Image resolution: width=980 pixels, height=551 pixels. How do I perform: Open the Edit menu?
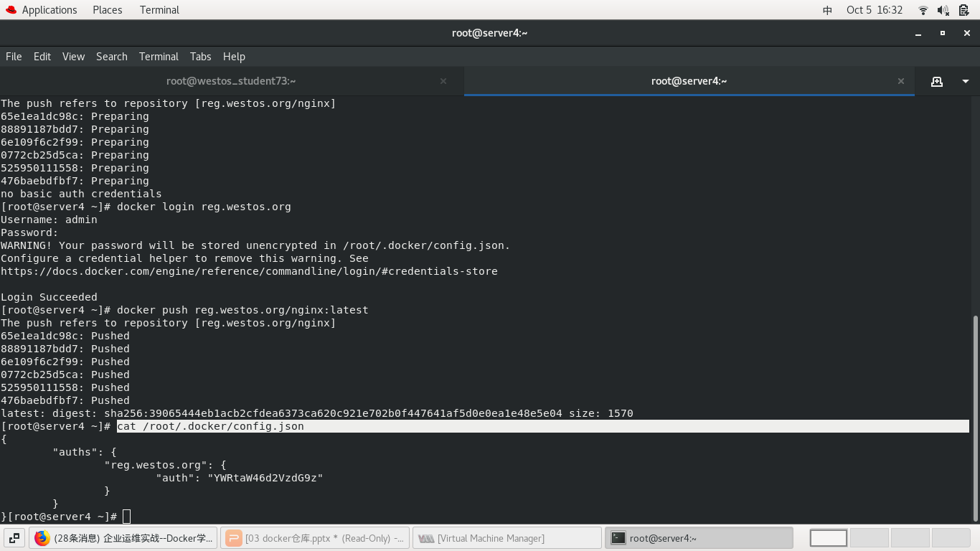point(42,57)
